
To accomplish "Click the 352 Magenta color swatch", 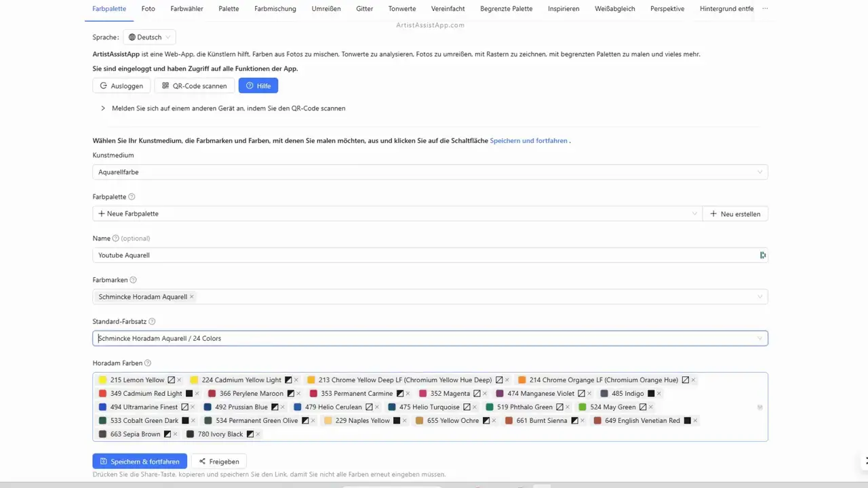I will (x=423, y=394).
